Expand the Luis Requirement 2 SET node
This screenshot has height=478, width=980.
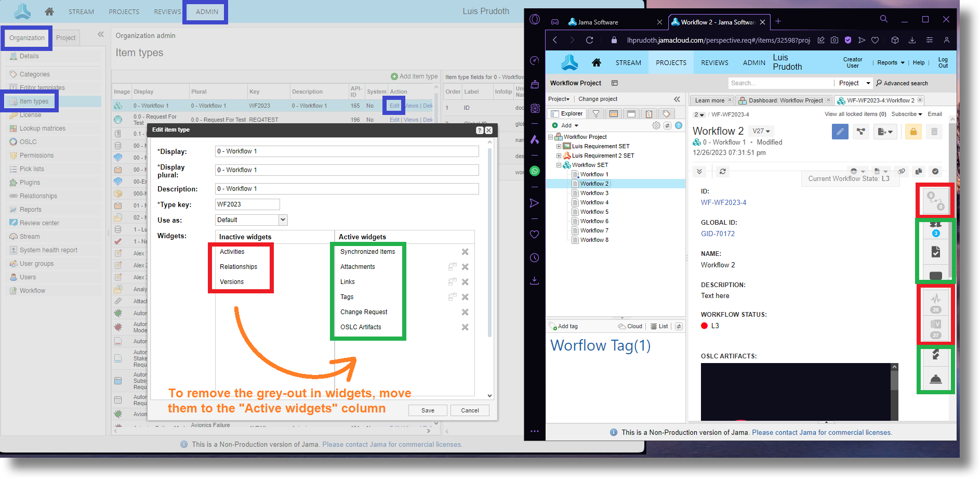(x=559, y=156)
